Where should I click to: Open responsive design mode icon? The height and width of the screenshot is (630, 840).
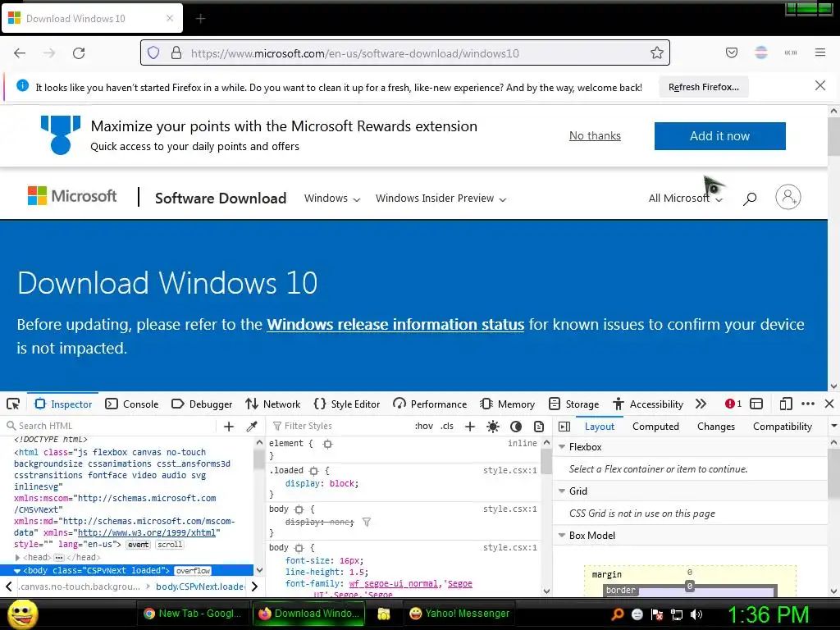click(785, 404)
